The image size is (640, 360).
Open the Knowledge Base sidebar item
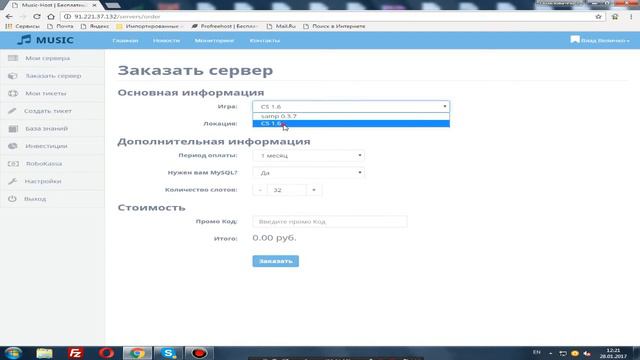pyautogui.click(x=52, y=129)
